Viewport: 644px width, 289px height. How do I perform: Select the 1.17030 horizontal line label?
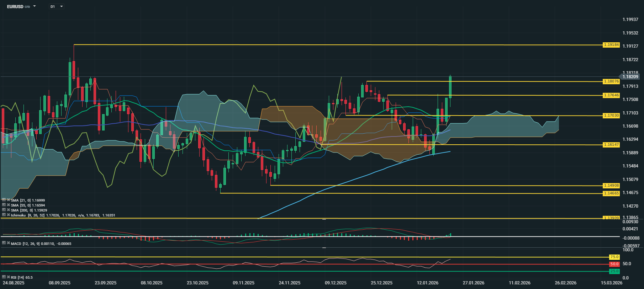[611, 116]
